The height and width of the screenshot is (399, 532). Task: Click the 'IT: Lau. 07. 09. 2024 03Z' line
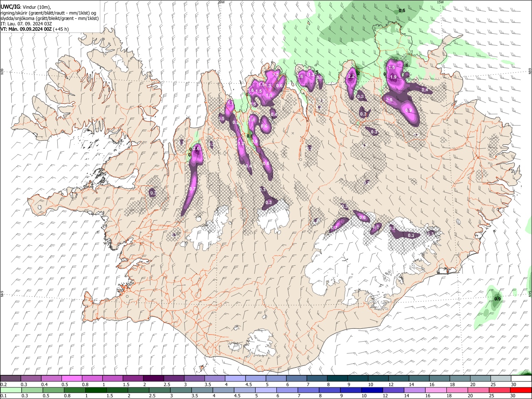click(x=26, y=24)
